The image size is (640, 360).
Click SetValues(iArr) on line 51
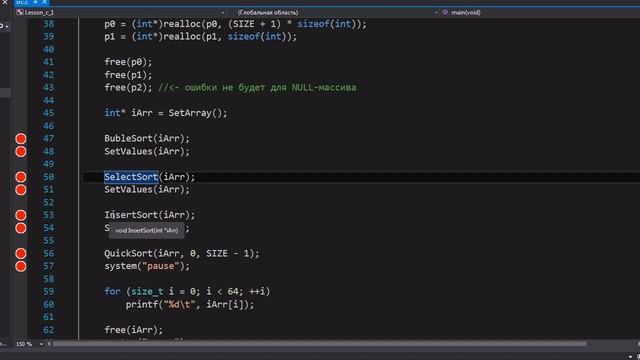(x=147, y=190)
